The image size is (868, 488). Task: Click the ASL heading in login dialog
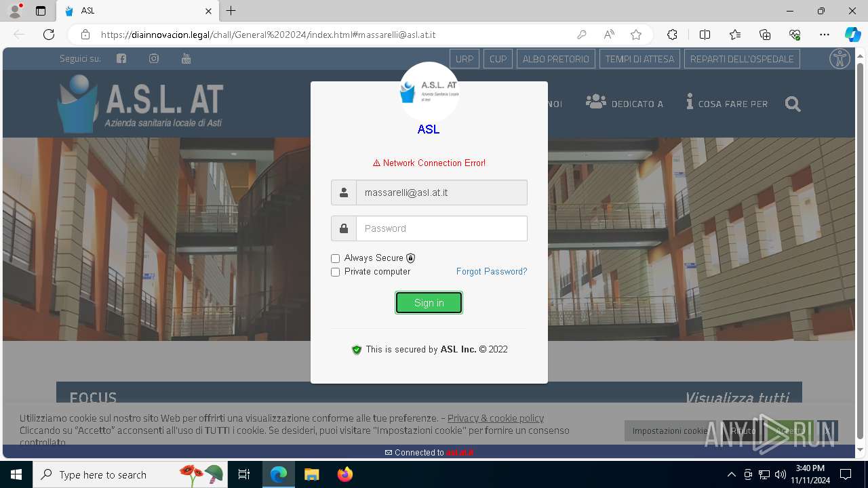click(x=429, y=129)
